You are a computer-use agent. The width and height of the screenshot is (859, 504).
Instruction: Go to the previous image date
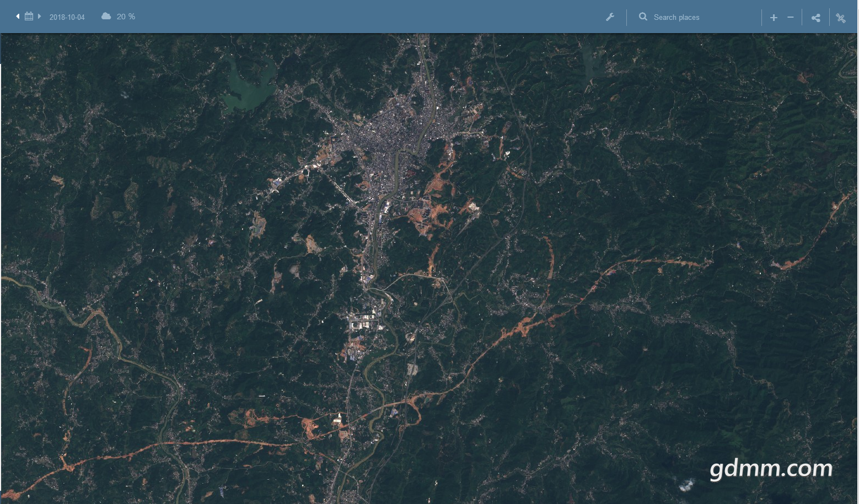point(18,17)
